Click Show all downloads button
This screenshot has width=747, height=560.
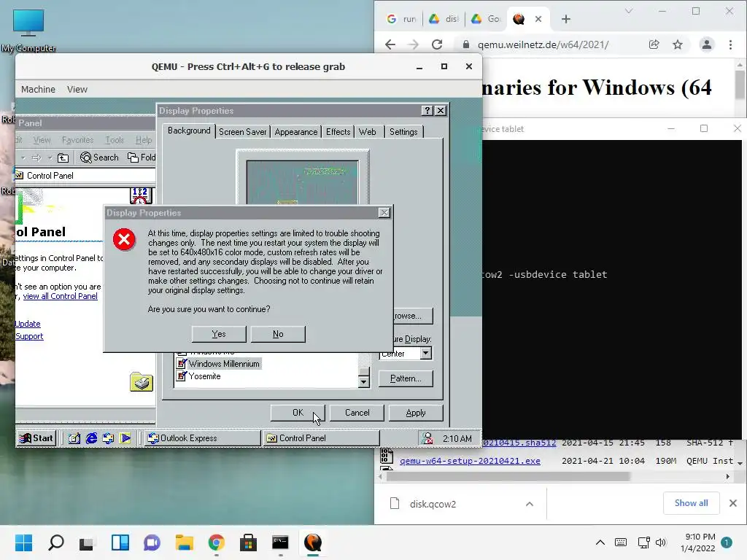(691, 503)
